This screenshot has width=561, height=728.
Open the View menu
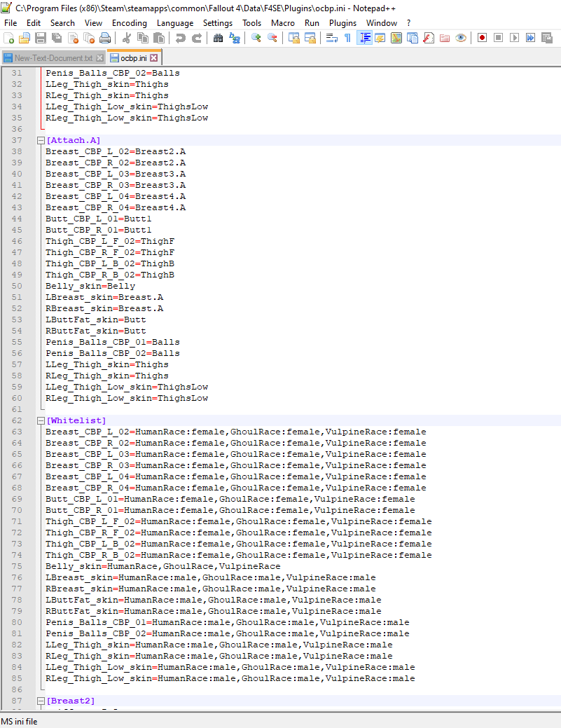coord(93,22)
